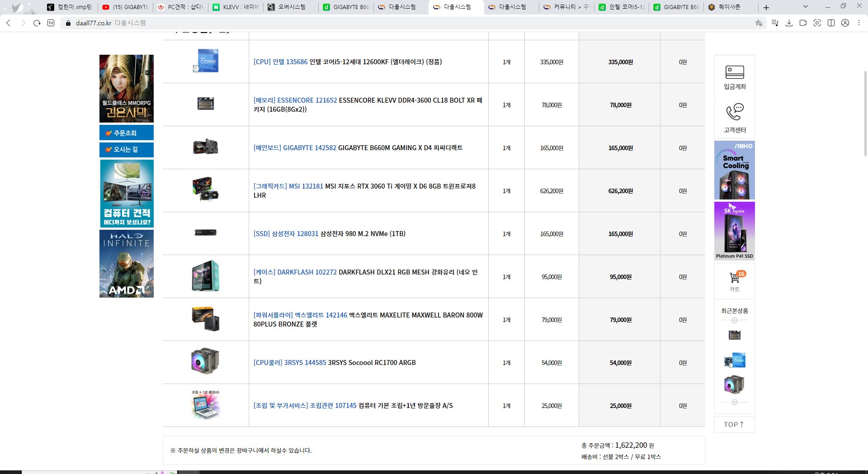Open browser three-dot menu
Image resolution: width=868 pixels, height=474 pixels.
coord(859,23)
